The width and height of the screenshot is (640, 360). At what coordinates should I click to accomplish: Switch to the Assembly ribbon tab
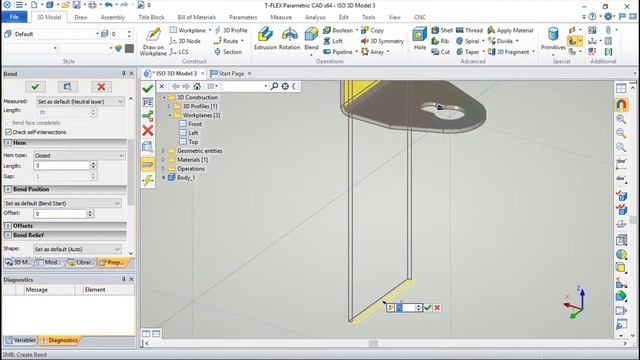(113, 17)
